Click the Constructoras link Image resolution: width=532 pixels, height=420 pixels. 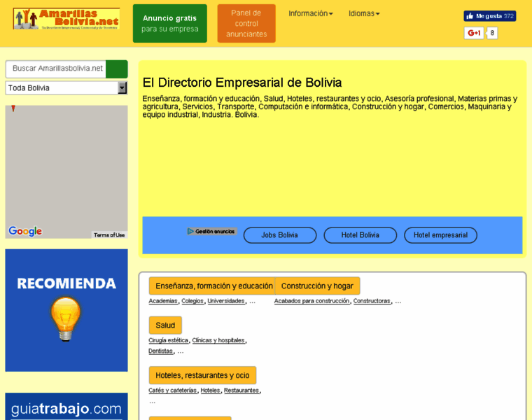[x=372, y=301]
